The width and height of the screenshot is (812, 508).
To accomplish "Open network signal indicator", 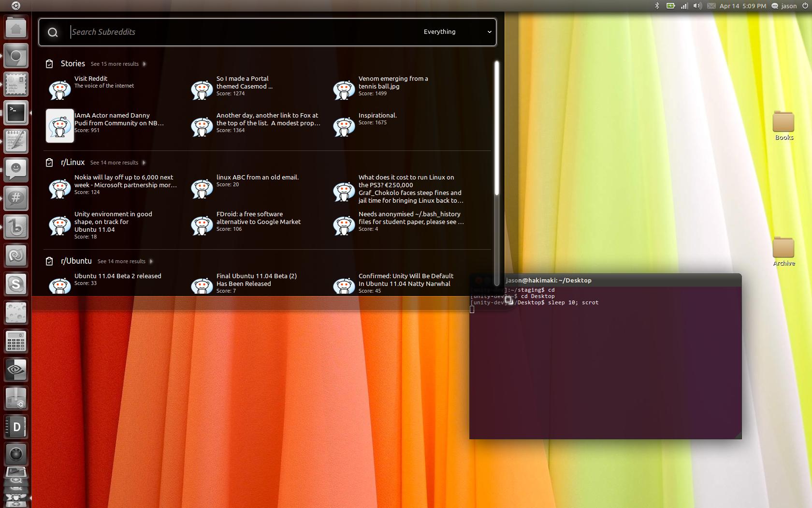I will coord(684,6).
